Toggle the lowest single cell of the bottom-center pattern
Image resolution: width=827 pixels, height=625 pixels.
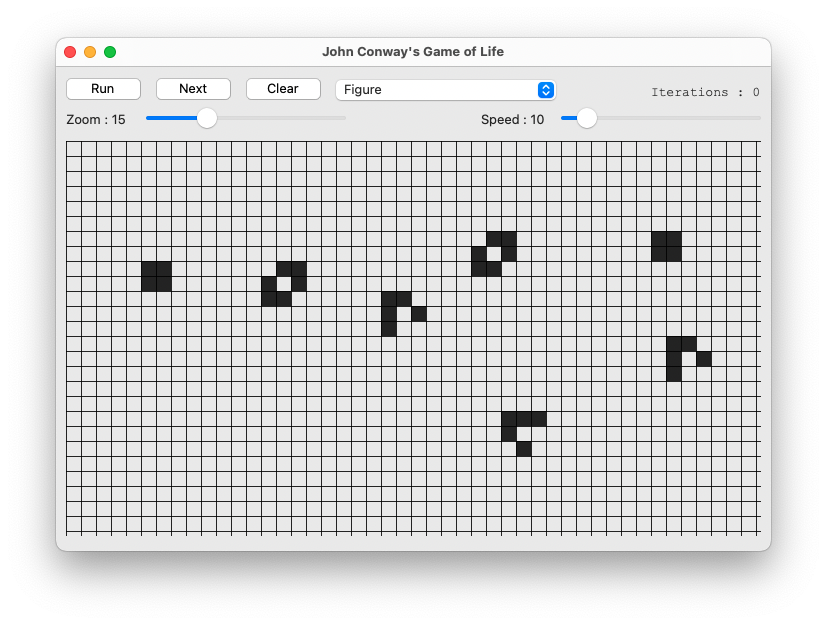pos(524,449)
